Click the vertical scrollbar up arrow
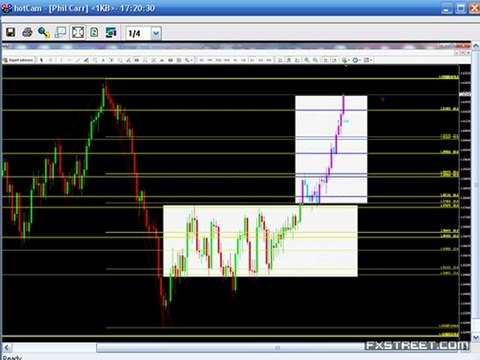 coord(476,46)
